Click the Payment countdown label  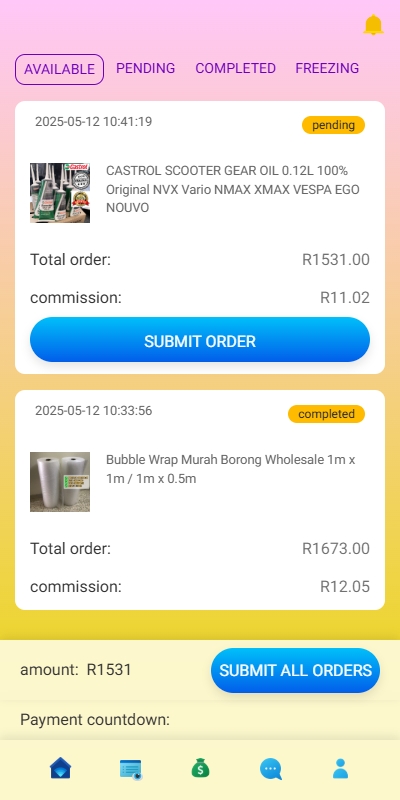click(x=95, y=720)
